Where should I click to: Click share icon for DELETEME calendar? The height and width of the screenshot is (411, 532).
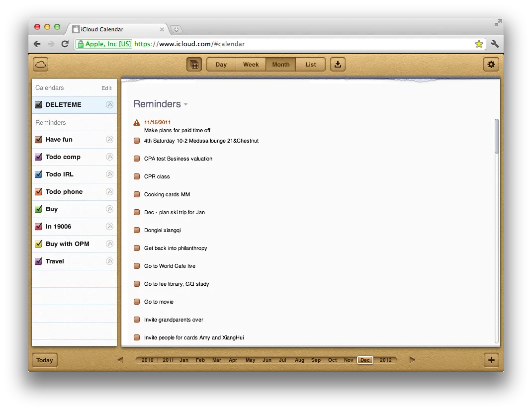109,105
